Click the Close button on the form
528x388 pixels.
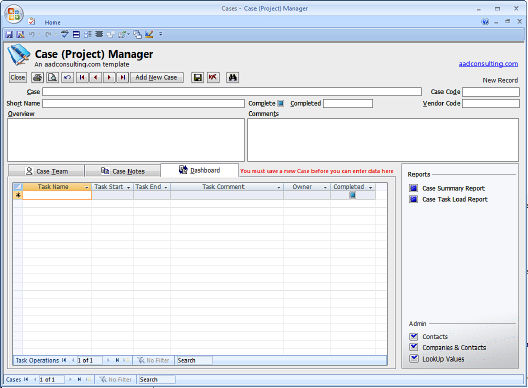[x=18, y=77]
